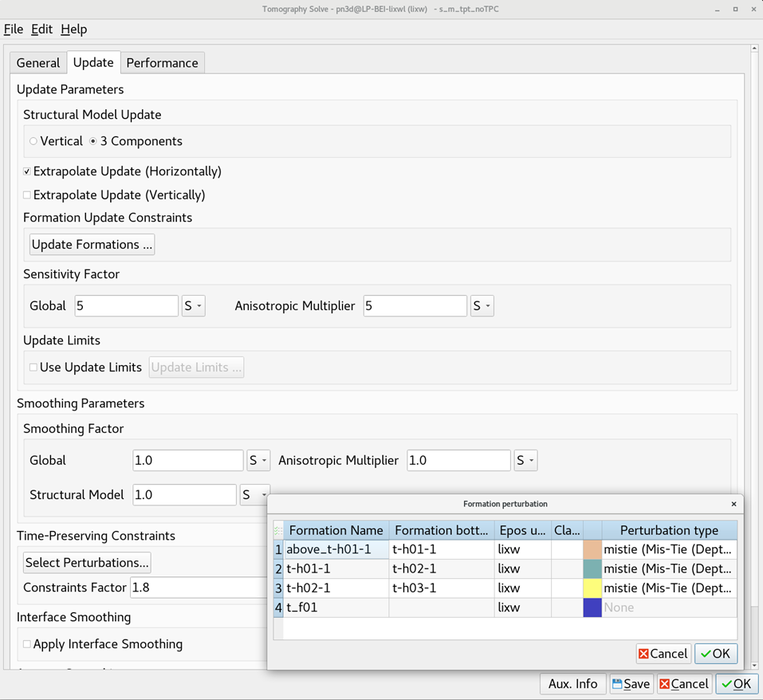
Task: Click the teal color swatch in row 2
Action: tap(592, 569)
